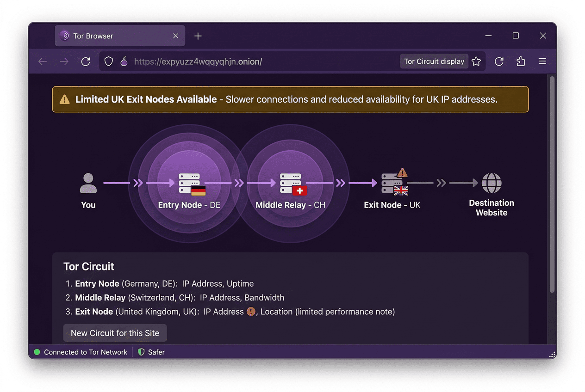Screen dimensions: 585x392
Task: Click the warning badge above the Exit Node
Action: tap(403, 172)
